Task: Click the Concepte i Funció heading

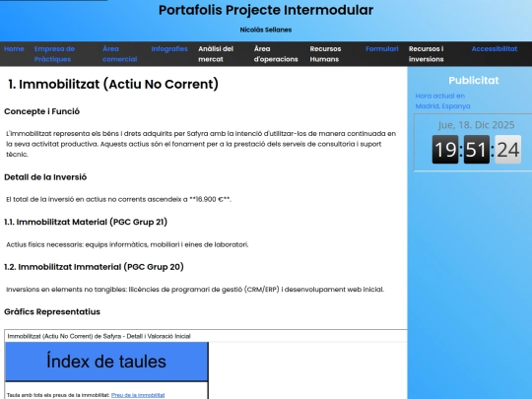Action: 41,111
